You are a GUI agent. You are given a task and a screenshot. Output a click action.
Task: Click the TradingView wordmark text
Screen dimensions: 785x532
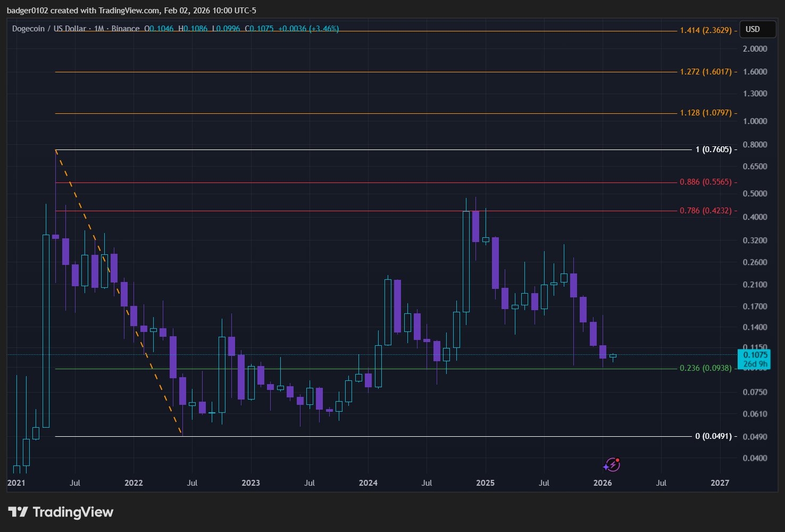click(x=73, y=512)
